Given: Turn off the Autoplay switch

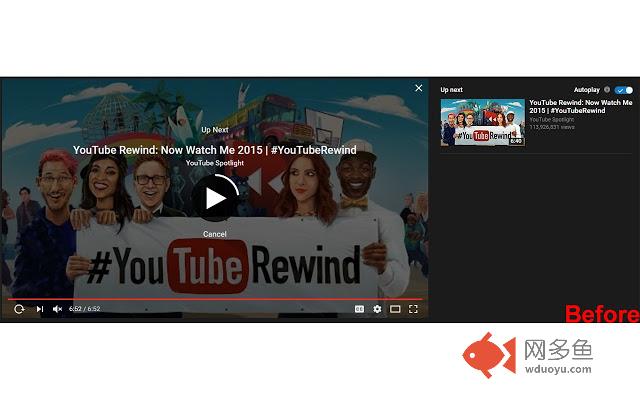Looking at the screenshot, I should pyautogui.click(x=624, y=90).
